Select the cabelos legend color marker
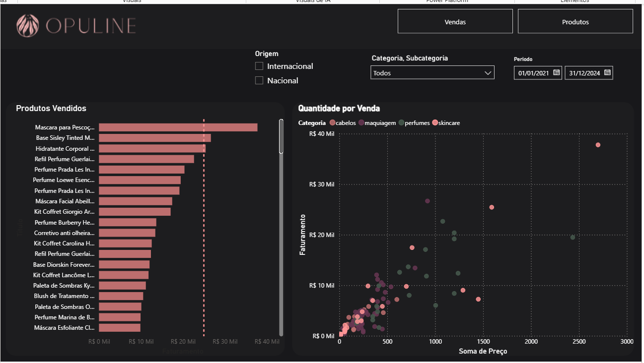Viewport: 644px width, 363px height. pyautogui.click(x=332, y=122)
